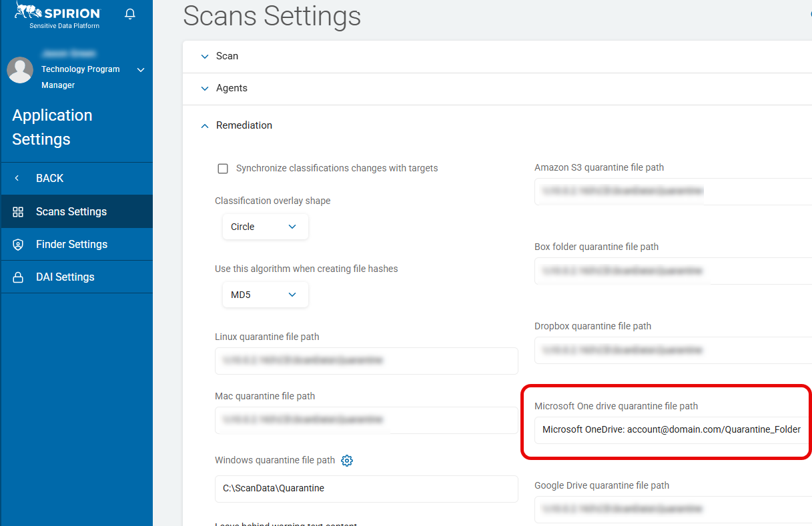Go back using the BACK item
812x526 pixels.
pyautogui.click(x=77, y=178)
